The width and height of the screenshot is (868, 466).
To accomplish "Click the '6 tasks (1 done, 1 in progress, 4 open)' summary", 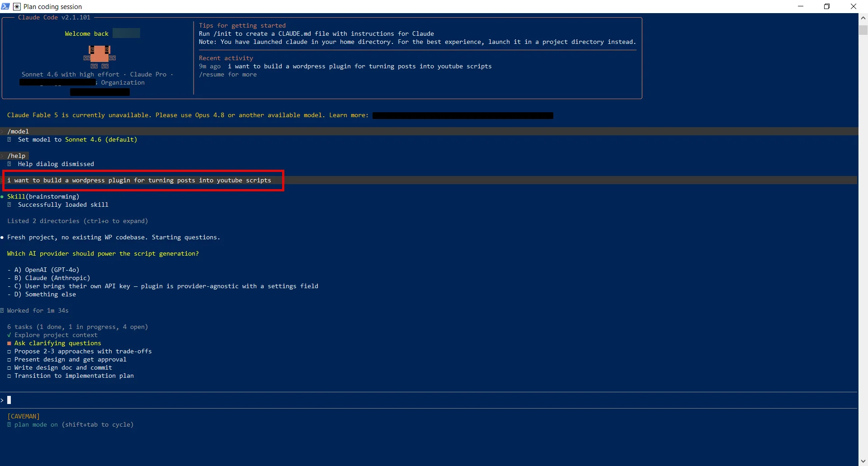I will click(78, 327).
